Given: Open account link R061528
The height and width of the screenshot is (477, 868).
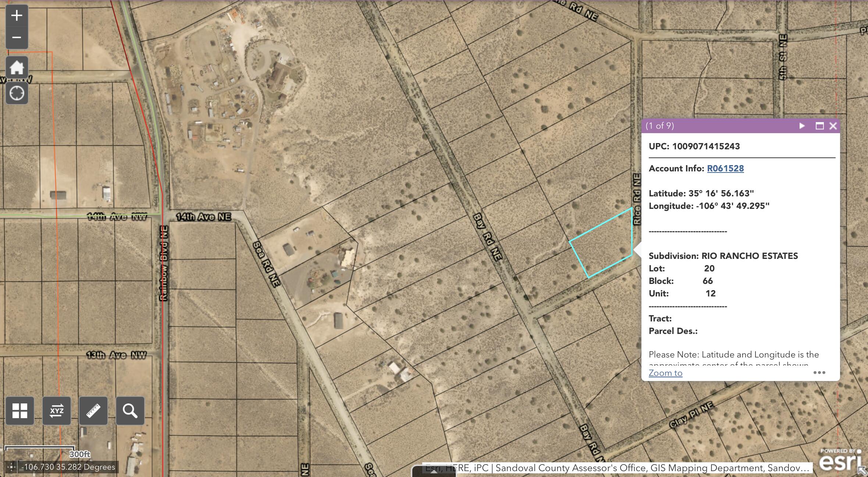Looking at the screenshot, I should (x=725, y=168).
